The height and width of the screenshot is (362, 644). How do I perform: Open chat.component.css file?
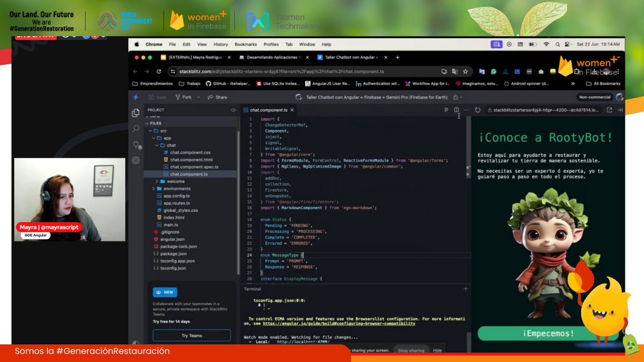point(190,152)
